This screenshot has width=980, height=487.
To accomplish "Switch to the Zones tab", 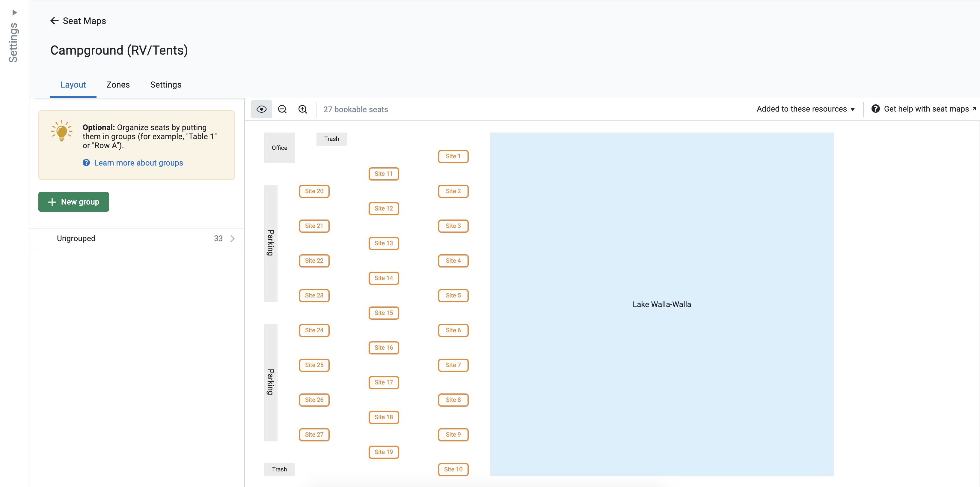I will click(118, 85).
